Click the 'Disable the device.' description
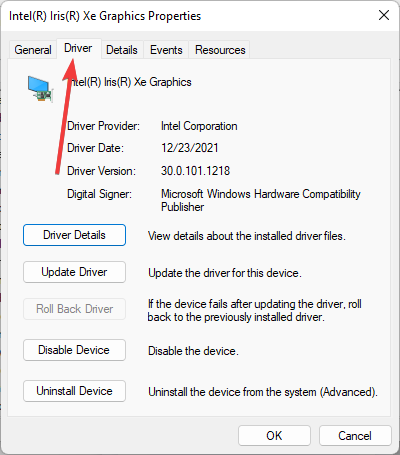 point(193,351)
